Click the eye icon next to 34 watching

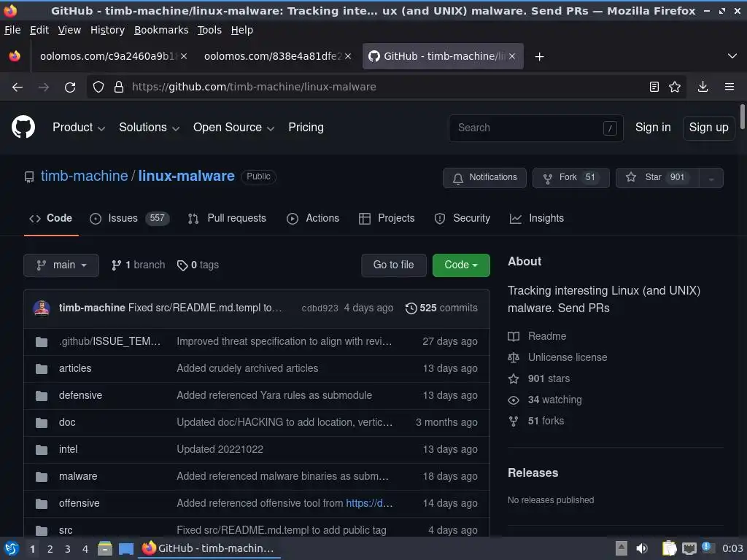point(514,400)
